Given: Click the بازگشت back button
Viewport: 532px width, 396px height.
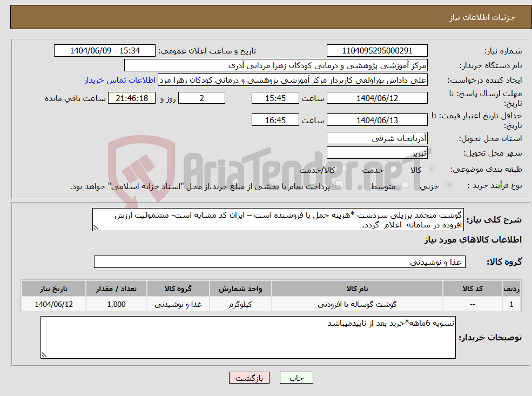Looking at the screenshot, I should point(249,378).
